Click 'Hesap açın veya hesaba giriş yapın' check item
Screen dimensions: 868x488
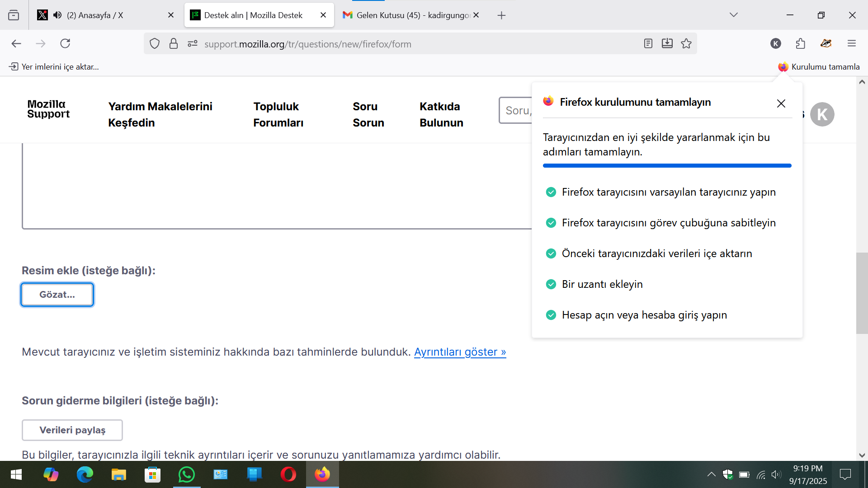coord(644,315)
